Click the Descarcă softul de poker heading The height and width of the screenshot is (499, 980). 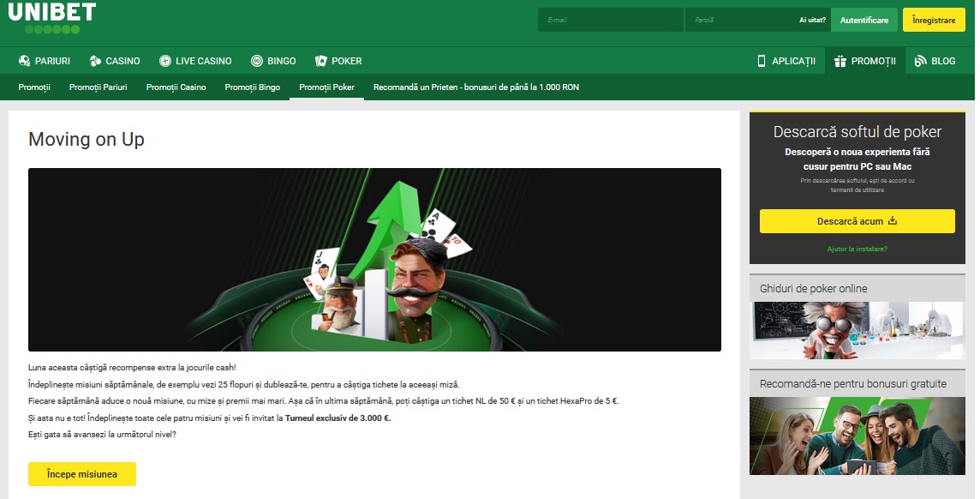coord(857,132)
